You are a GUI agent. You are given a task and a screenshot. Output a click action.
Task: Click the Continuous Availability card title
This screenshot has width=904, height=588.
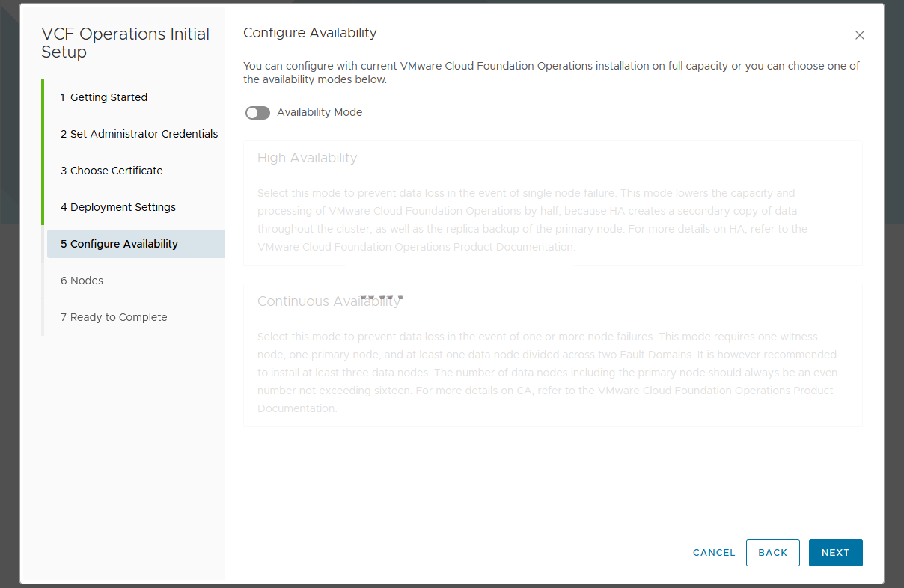tap(329, 301)
